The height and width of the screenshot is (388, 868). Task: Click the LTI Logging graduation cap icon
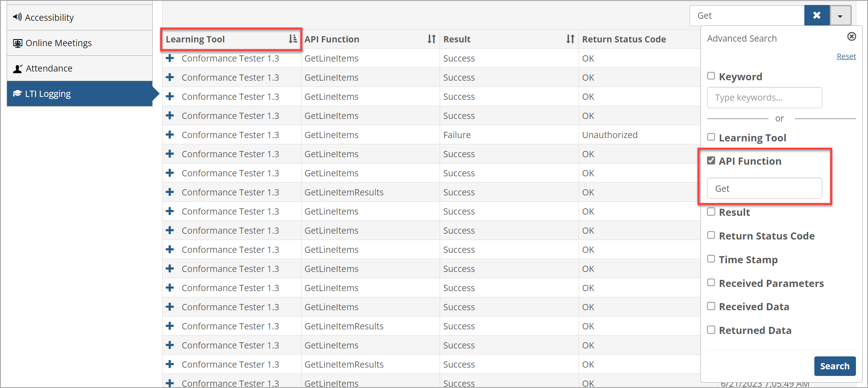click(17, 93)
